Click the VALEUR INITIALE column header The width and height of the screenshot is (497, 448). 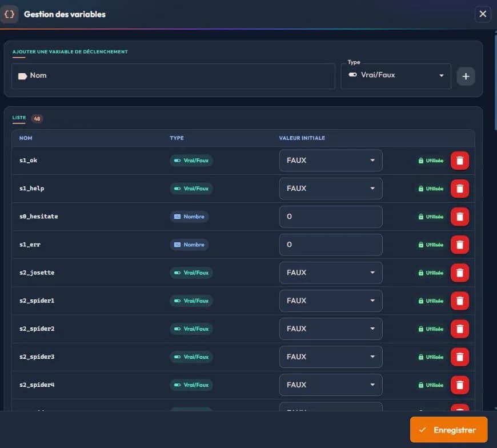tap(302, 138)
